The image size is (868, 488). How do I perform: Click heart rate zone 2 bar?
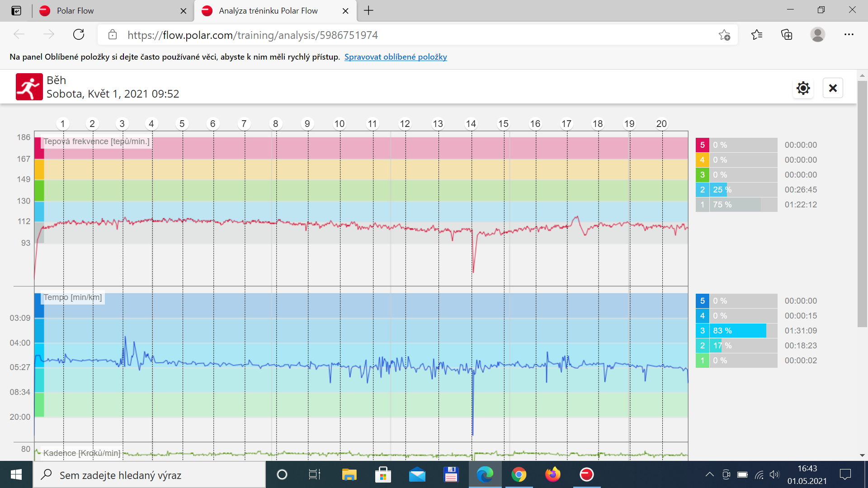click(x=736, y=190)
